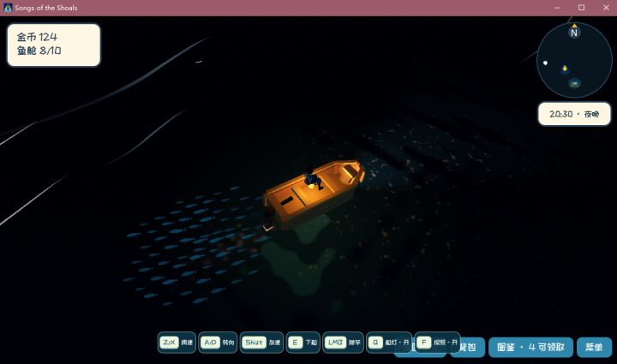Toggle the boat lamp Q hint
The width and height of the screenshot is (617, 364).
389,343
